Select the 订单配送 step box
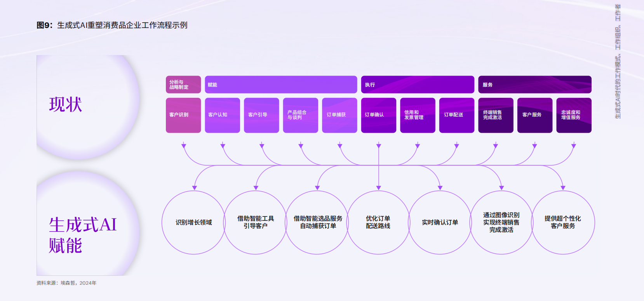The width and height of the screenshot is (644, 301). click(x=457, y=115)
